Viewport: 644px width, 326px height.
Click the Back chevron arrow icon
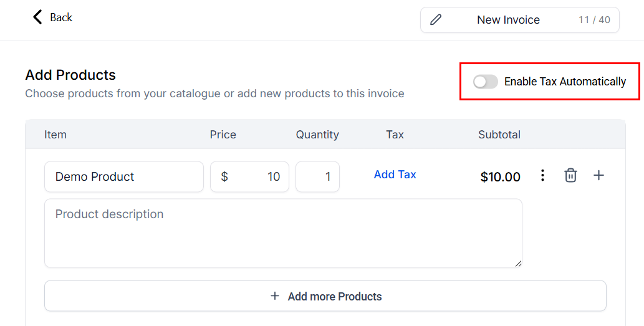pos(37,17)
